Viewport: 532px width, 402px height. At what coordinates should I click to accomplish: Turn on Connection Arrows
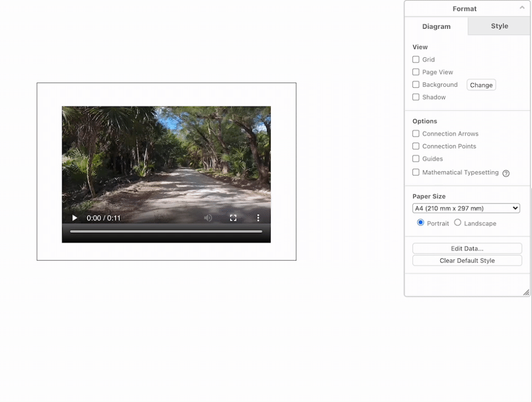point(416,134)
